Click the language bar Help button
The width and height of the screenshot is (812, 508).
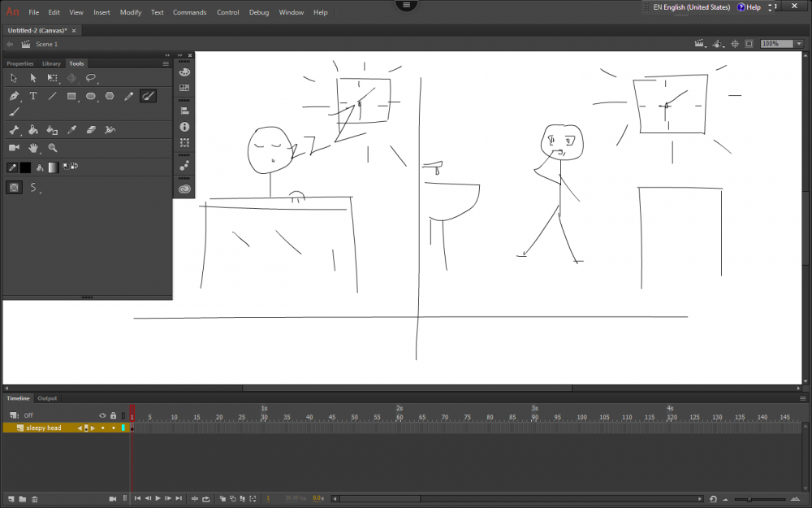pyautogui.click(x=749, y=7)
